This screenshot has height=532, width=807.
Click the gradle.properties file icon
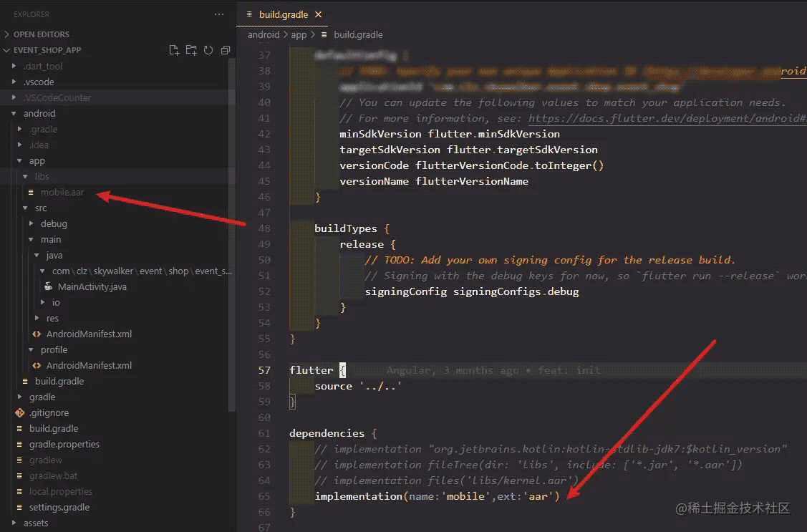pos(19,444)
